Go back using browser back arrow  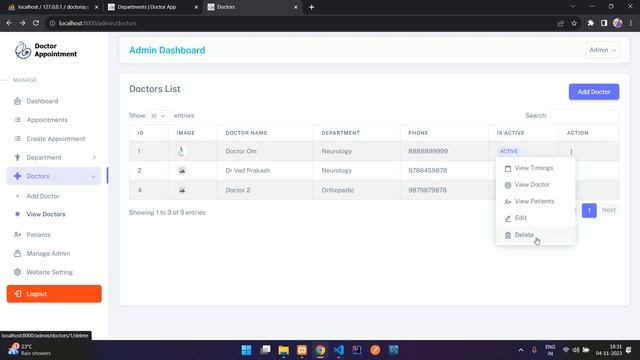9,23
